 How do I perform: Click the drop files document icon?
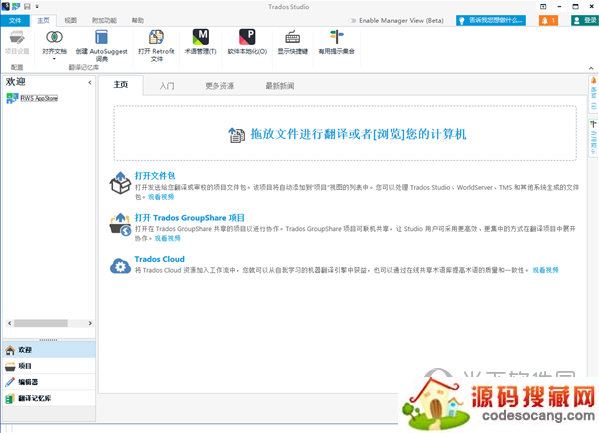[236, 135]
